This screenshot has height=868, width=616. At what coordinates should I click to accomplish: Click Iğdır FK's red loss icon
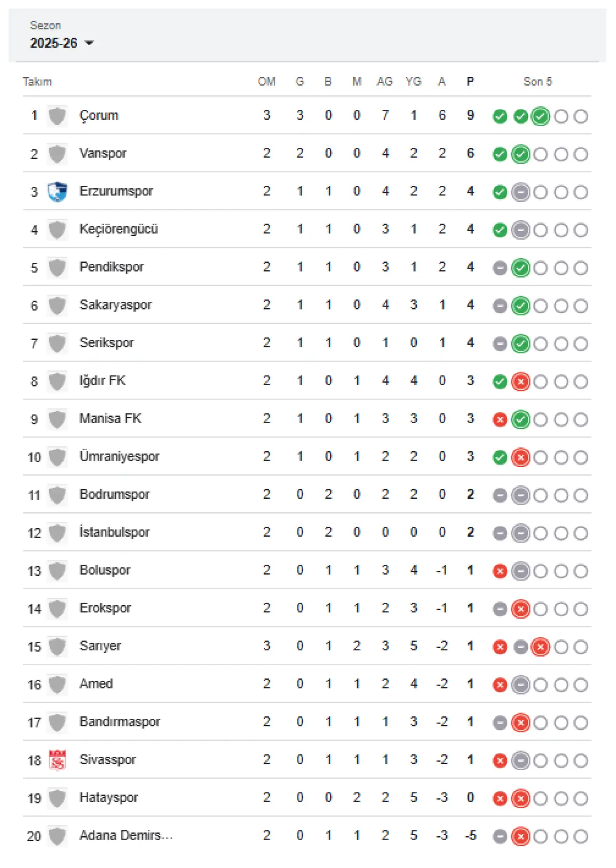coord(521,382)
